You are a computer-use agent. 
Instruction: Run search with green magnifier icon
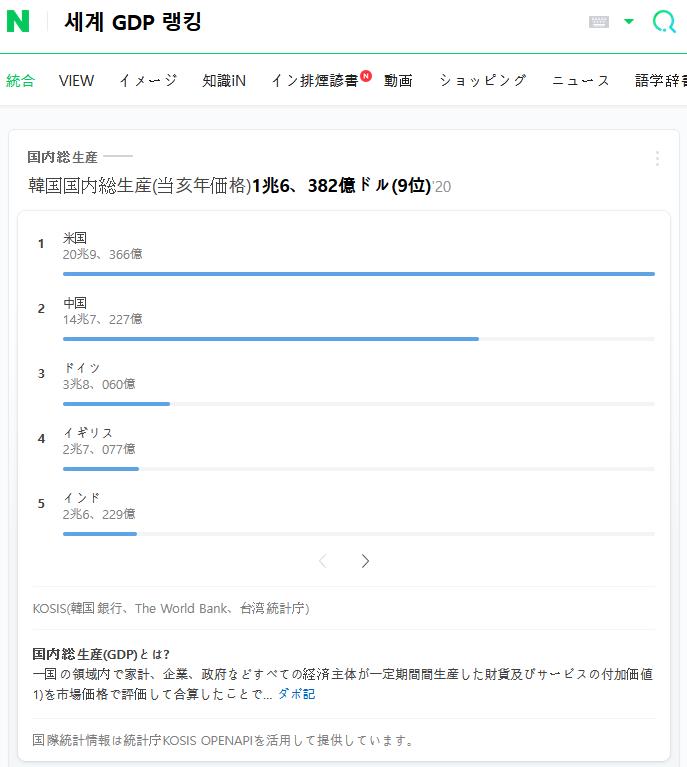tap(664, 22)
